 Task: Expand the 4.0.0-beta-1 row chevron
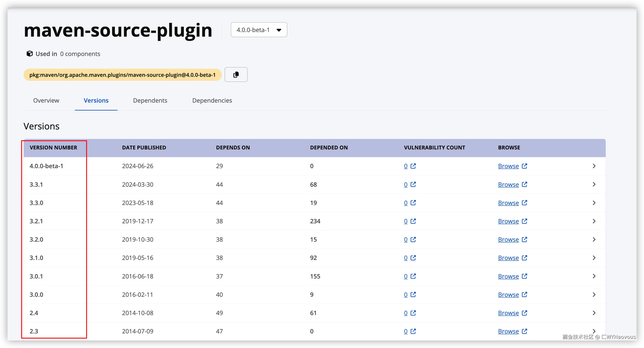(594, 166)
